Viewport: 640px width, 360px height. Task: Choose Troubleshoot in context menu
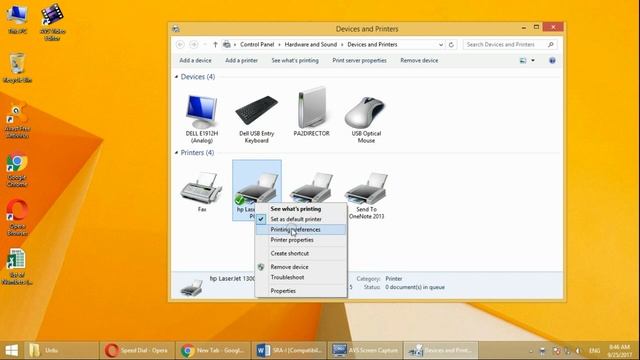tap(301, 278)
